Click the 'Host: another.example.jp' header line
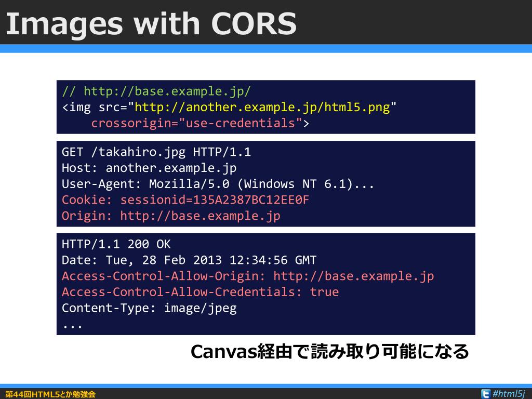The height and width of the screenshot is (399, 532). pyautogui.click(x=149, y=168)
